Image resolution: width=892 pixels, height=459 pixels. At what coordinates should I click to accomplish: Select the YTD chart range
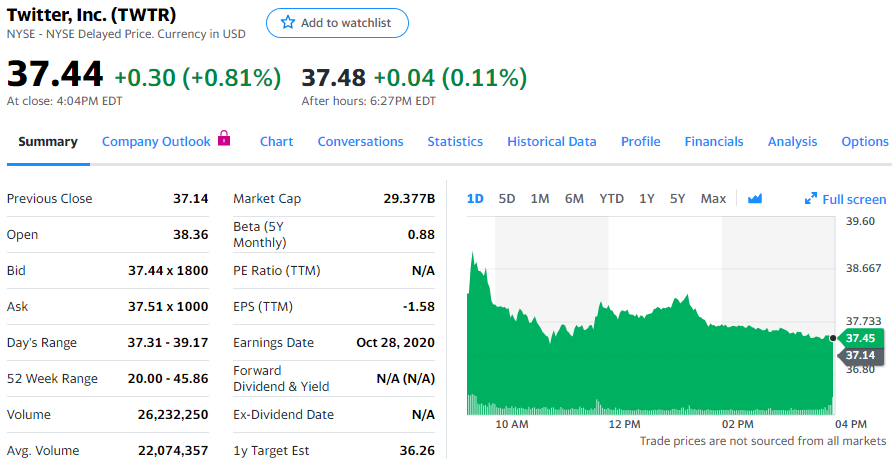612,199
